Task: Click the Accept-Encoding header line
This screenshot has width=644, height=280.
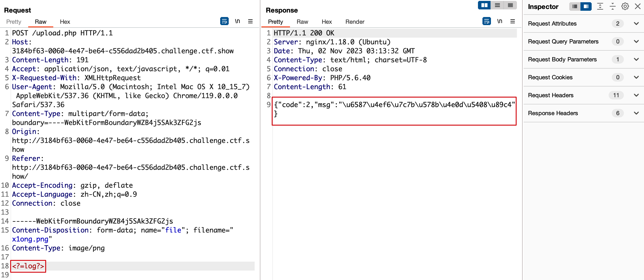Action: click(72, 185)
